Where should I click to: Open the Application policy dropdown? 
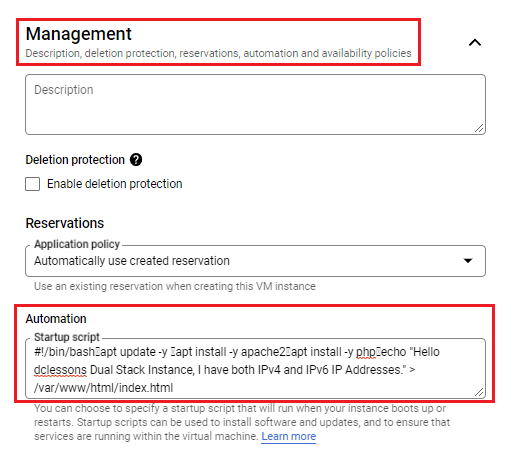point(255,261)
